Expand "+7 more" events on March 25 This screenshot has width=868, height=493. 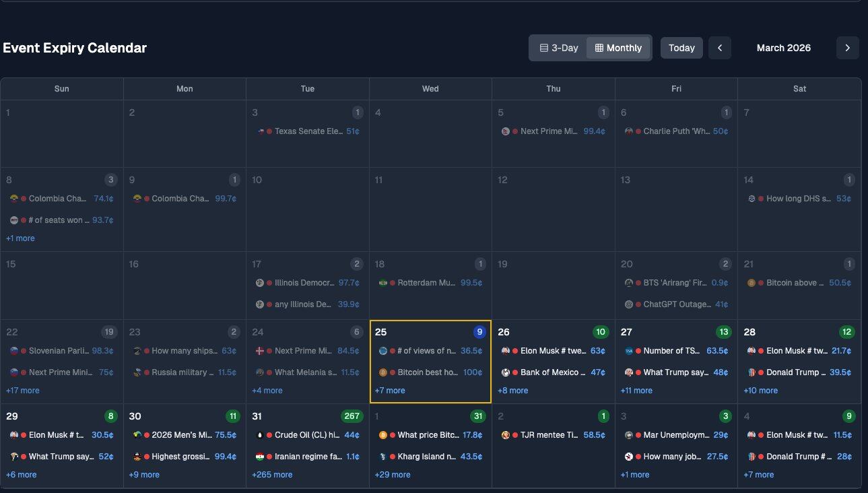390,391
